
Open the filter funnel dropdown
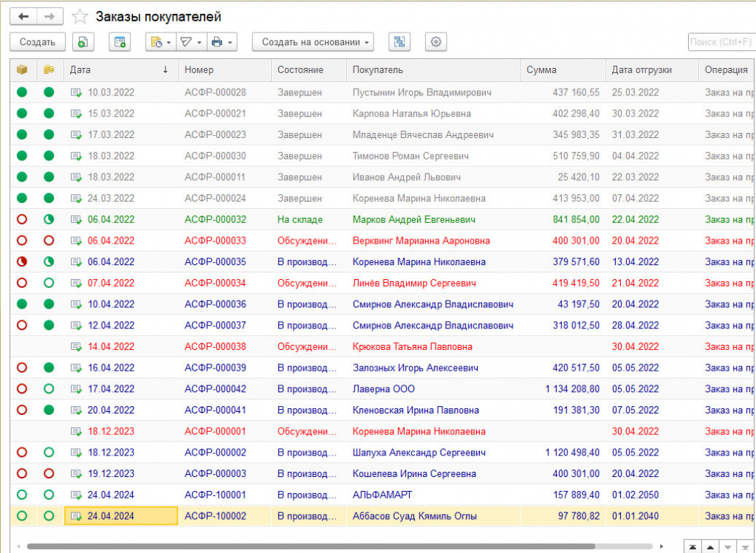[191, 42]
